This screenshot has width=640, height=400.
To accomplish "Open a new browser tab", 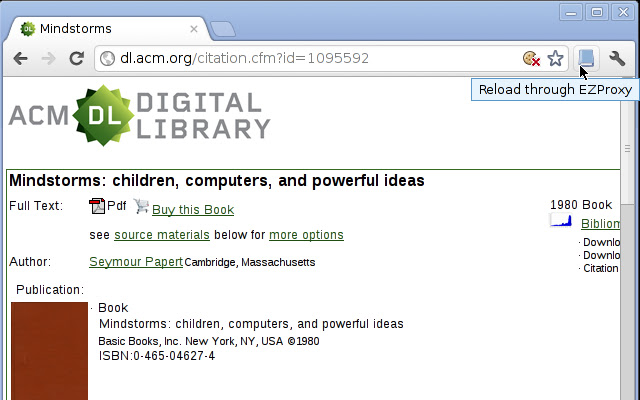I will click(x=223, y=28).
